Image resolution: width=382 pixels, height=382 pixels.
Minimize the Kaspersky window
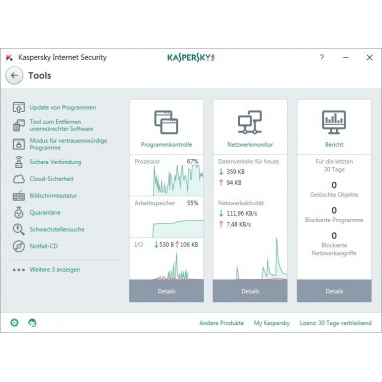[x=346, y=57]
